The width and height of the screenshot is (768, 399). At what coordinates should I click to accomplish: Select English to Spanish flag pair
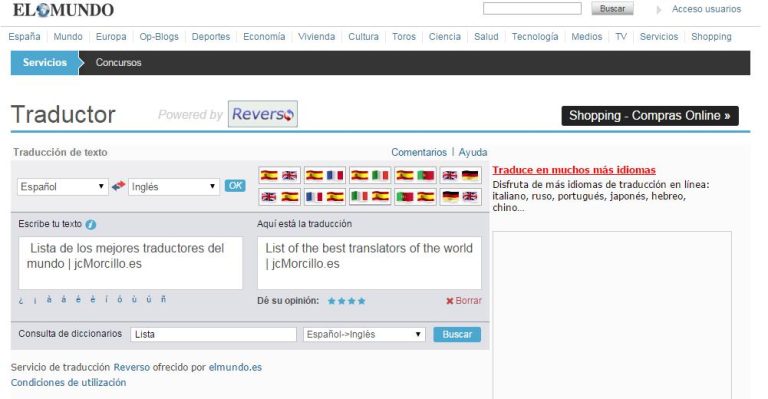[x=279, y=197]
